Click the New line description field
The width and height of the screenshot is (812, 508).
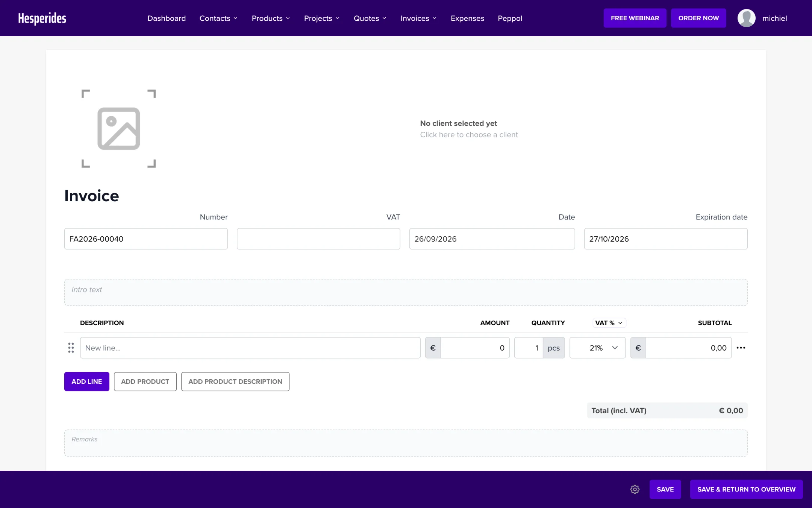[x=250, y=348]
